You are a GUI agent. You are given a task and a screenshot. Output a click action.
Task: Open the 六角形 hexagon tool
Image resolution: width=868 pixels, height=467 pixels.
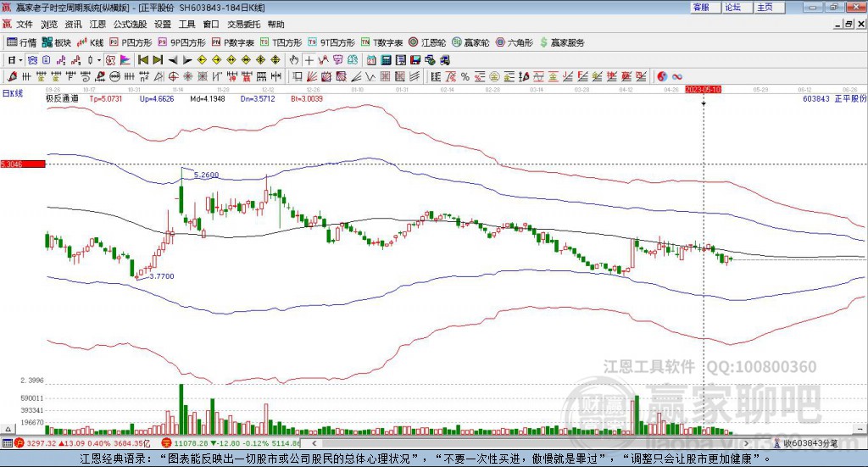515,42
